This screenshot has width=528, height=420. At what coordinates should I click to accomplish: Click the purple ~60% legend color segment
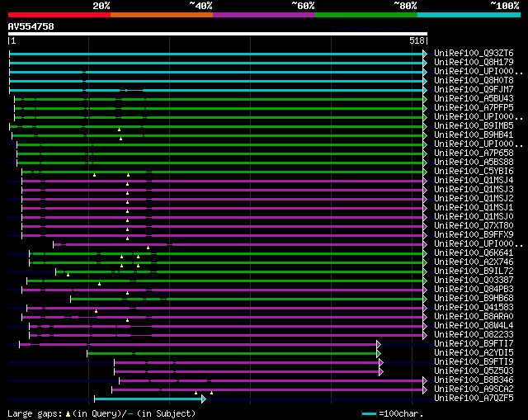pos(264,15)
